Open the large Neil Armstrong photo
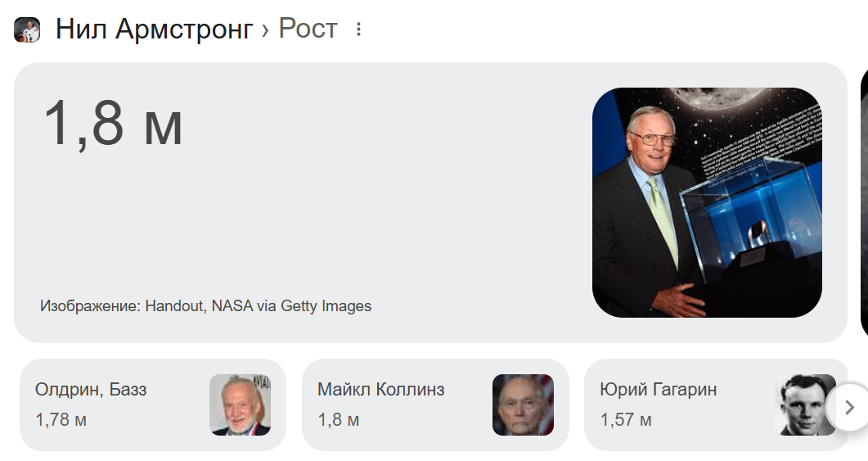This screenshot has width=868, height=461. (x=706, y=202)
